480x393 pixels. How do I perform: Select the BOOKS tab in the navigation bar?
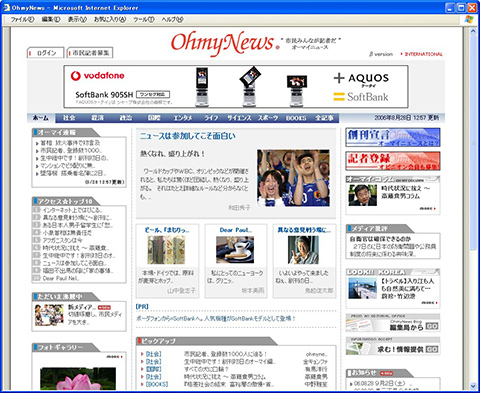pos(296,118)
